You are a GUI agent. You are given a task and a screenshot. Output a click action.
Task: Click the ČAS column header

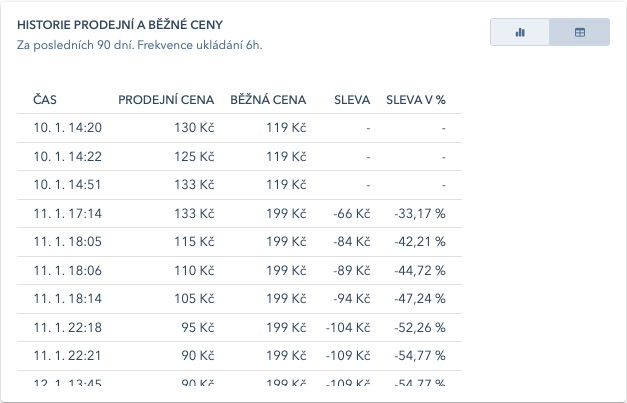pyautogui.click(x=45, y=100)
